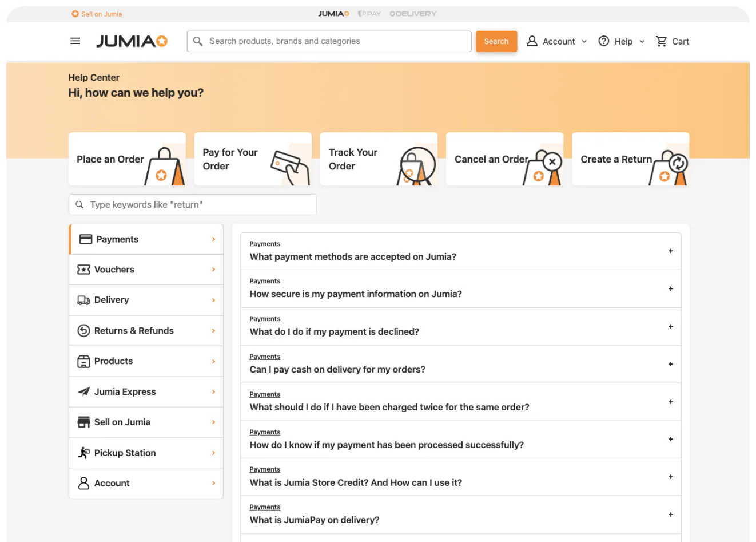Open the Jumia Express help category

(146, 392)
